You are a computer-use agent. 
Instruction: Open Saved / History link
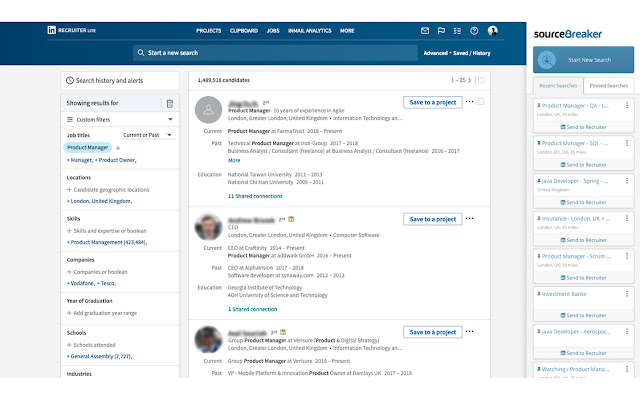(x=471, y=53)
